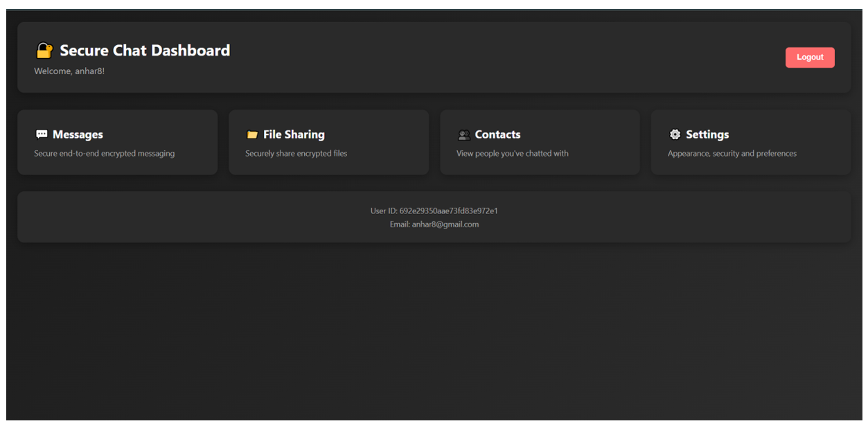Click 'Securely share encrypted files' description
This screenshot has width=868, height=428.
(296, 154)
